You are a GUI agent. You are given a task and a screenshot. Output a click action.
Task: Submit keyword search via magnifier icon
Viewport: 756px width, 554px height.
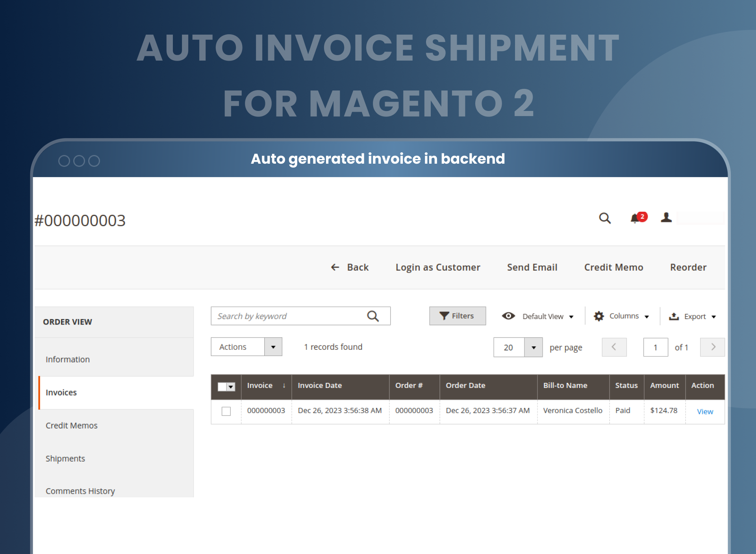[373, 316]
